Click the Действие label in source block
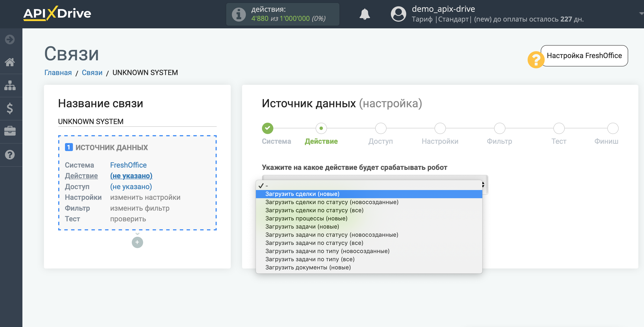644x327 pixels. [x=81, y=176]
